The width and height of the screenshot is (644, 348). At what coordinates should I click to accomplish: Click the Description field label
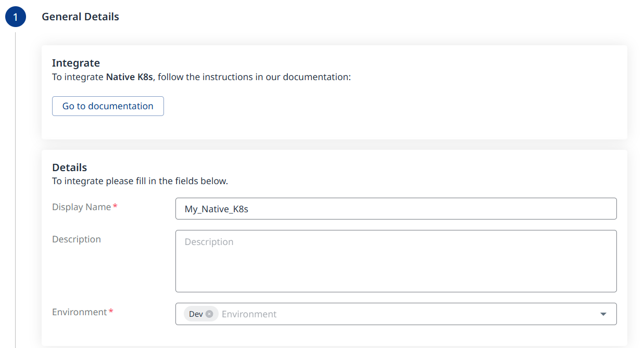point(77,239)
